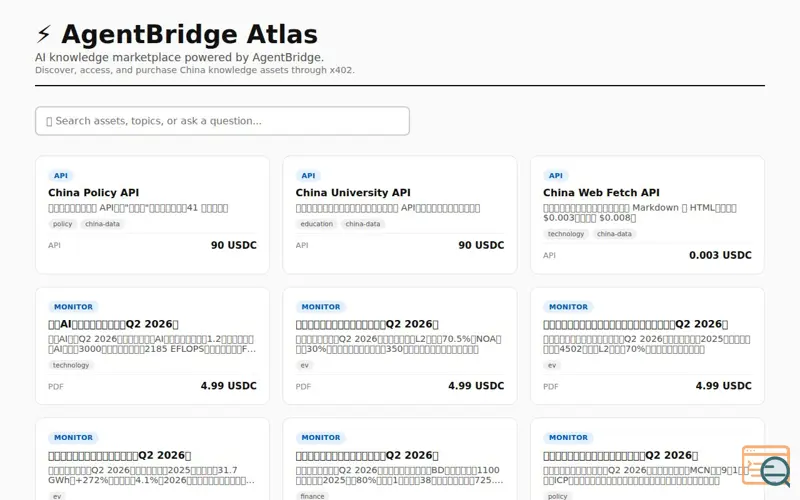Click API type label beside 0.003 USDC
Viewport: 800px width, 500px height.
[x=549, y=256]
